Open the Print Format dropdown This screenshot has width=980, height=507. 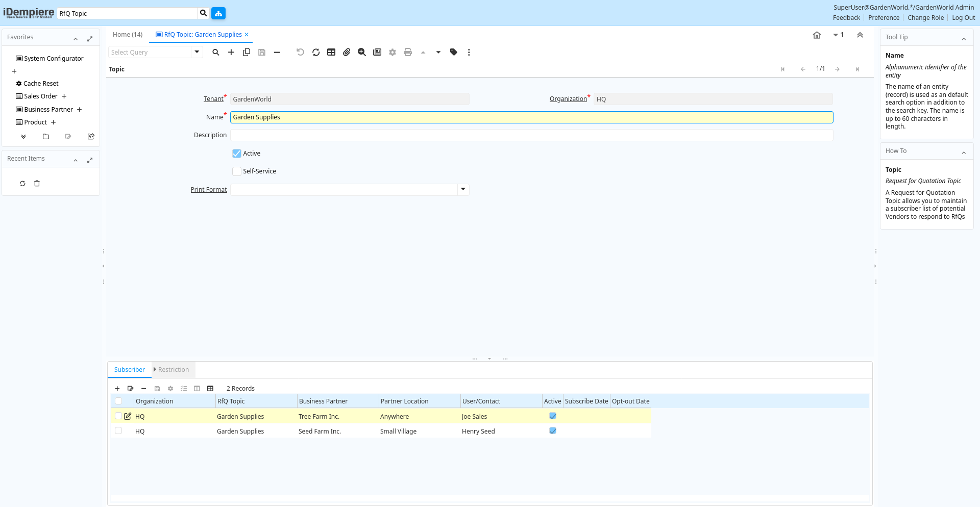tap(463, 189)
